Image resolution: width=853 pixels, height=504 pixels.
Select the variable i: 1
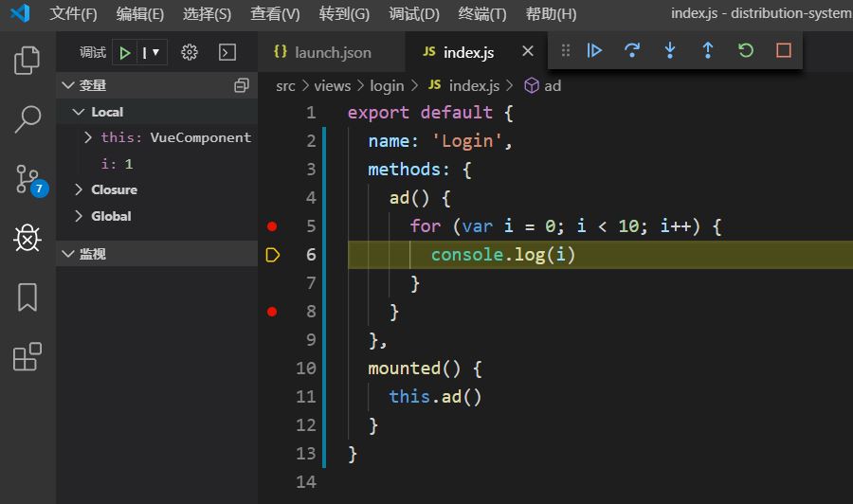117,164
